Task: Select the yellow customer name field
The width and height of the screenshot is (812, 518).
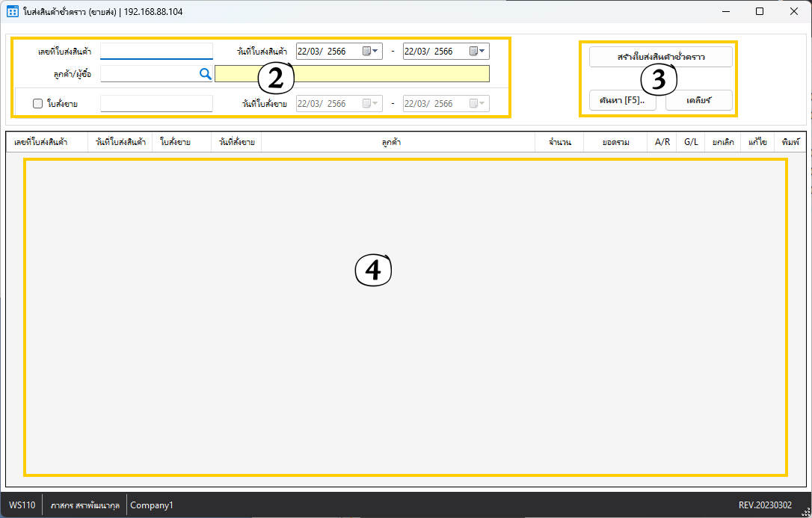Action: coord(351,73)
